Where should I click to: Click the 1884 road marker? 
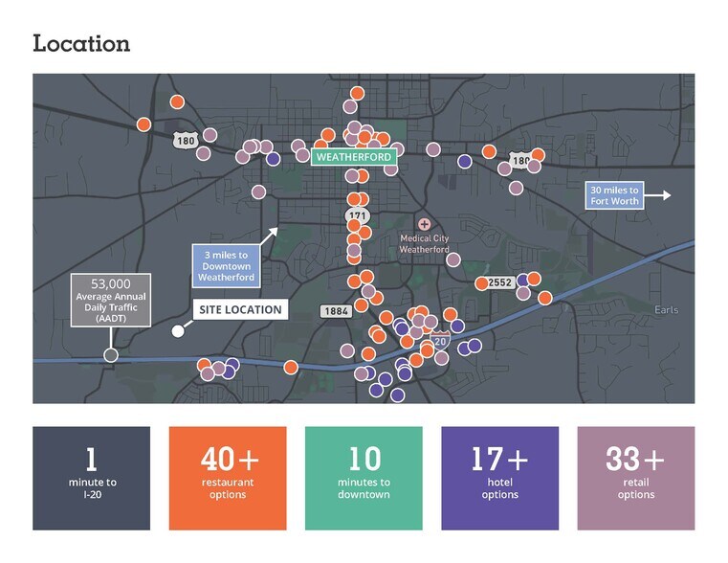pos(336,311)
